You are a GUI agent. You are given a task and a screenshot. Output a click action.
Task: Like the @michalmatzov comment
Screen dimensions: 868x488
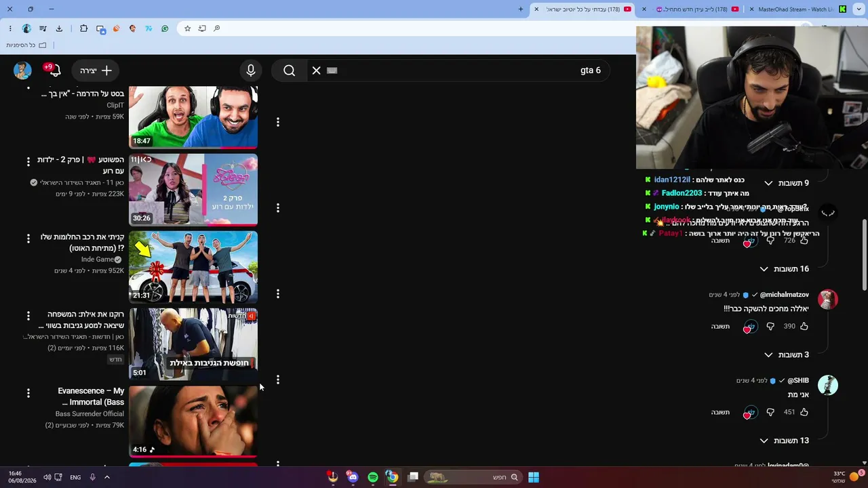click(x=804, y=326)
